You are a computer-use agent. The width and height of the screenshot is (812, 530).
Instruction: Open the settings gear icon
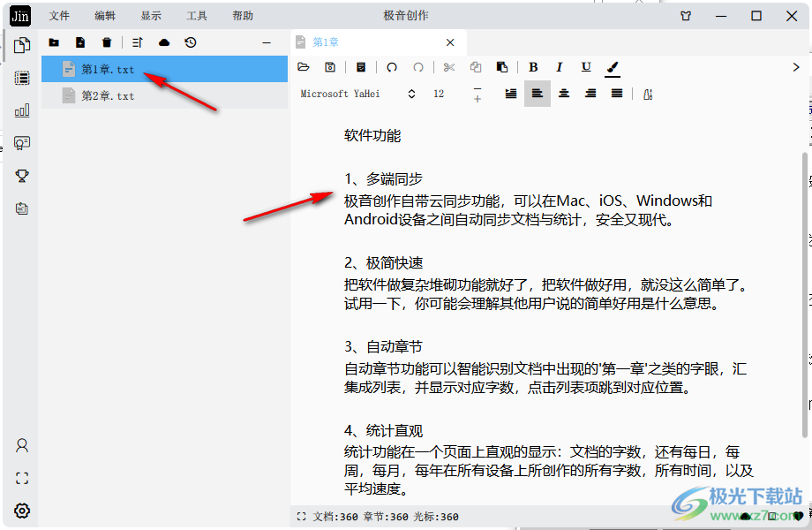[x=22, y=511]
